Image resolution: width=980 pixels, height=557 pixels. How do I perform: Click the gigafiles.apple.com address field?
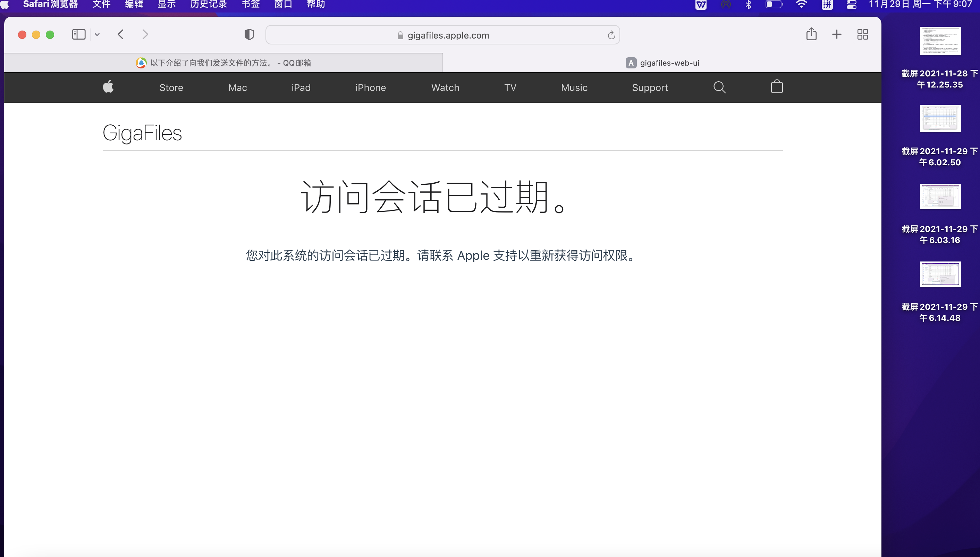pos(448,35)
